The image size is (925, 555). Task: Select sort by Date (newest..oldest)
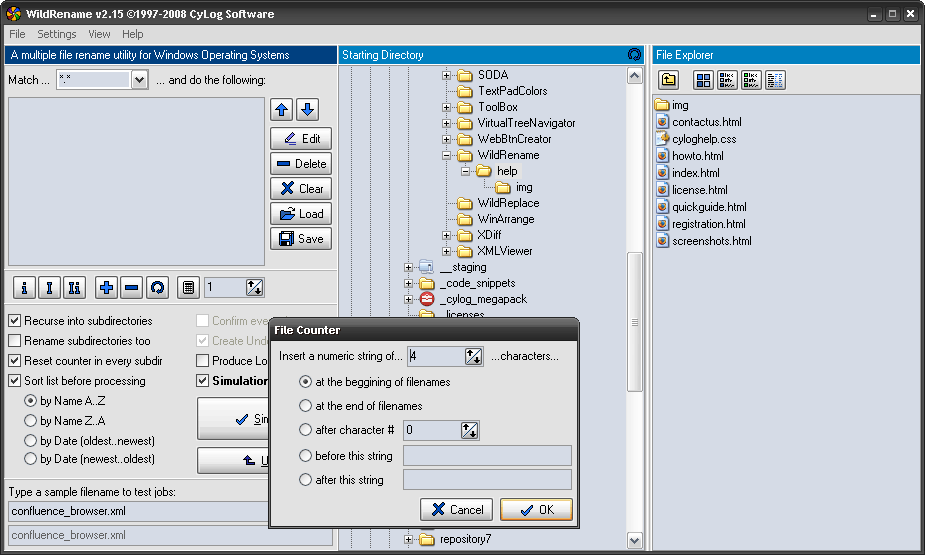click(x=30, y=459)
